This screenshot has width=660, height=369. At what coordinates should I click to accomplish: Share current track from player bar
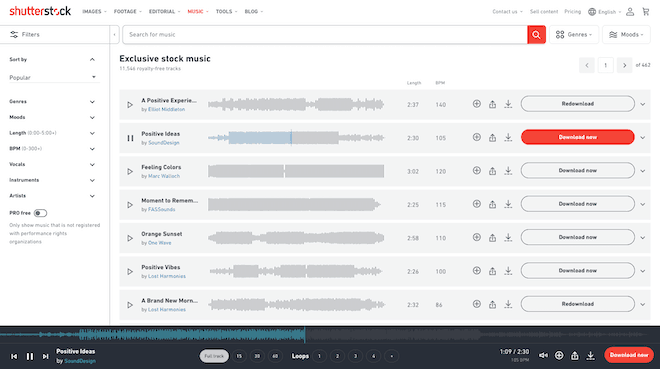point(575,356)
